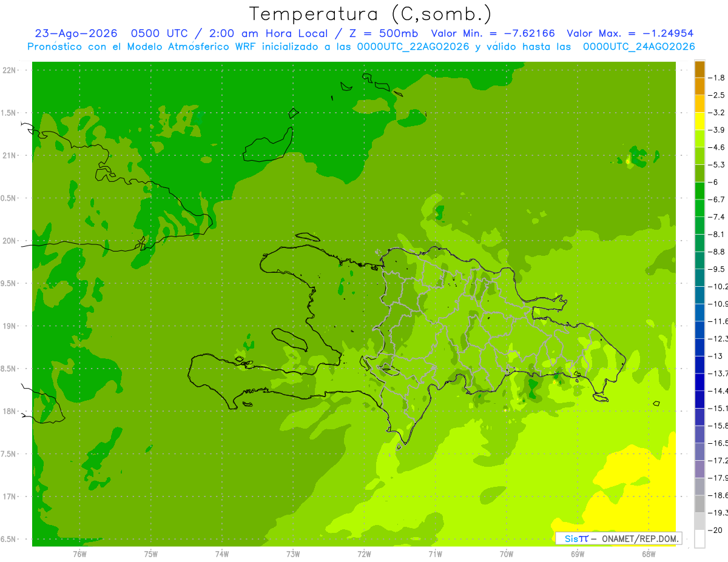
Task: Click the '-12.3' colorbar value
Action: tap(718, 338)
